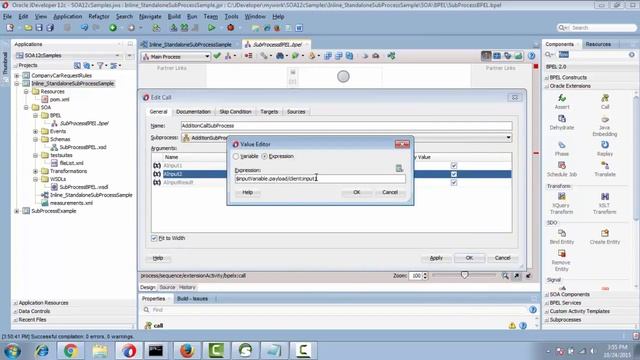Open the Expression Builder icon in Value Editor
Viewport: 640px width, 360px height.
[399, 168]
